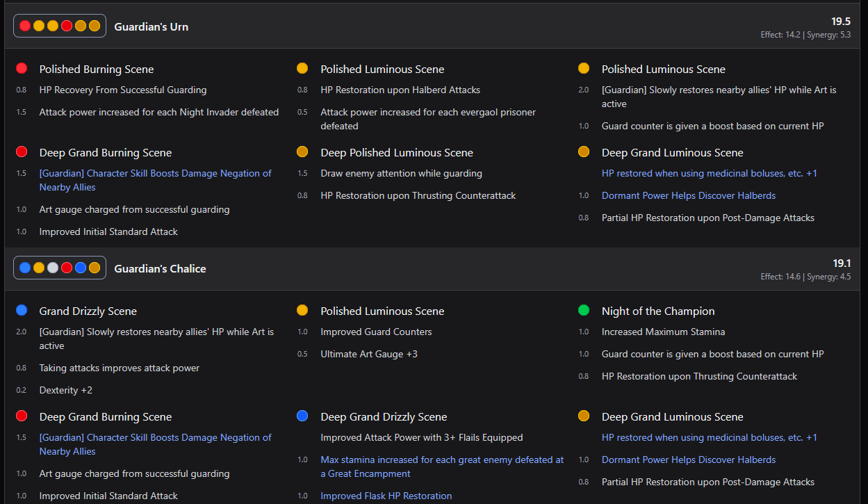This screenshot has height=504, width=868.
Task: Select the 'Grand Drizzly Scene' relic title
Action: [x=88, y=311]
